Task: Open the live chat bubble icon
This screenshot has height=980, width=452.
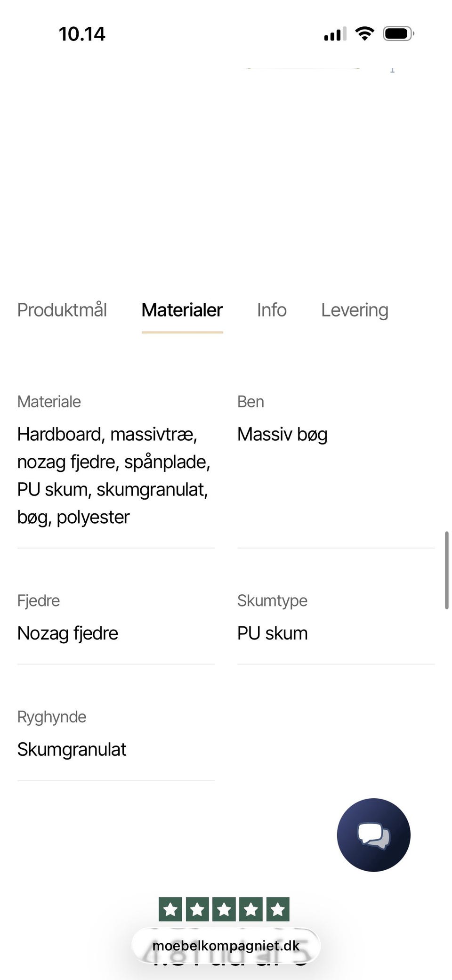Action: (x=373, y=834)
